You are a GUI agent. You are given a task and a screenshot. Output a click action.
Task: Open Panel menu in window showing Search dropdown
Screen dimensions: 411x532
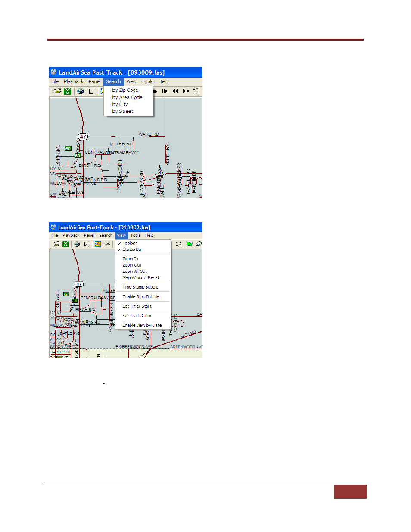(94, 81)
